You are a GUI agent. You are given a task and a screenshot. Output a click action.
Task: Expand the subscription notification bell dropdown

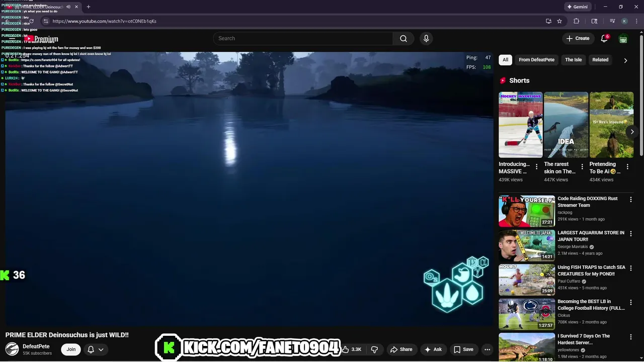coord(96,349)
